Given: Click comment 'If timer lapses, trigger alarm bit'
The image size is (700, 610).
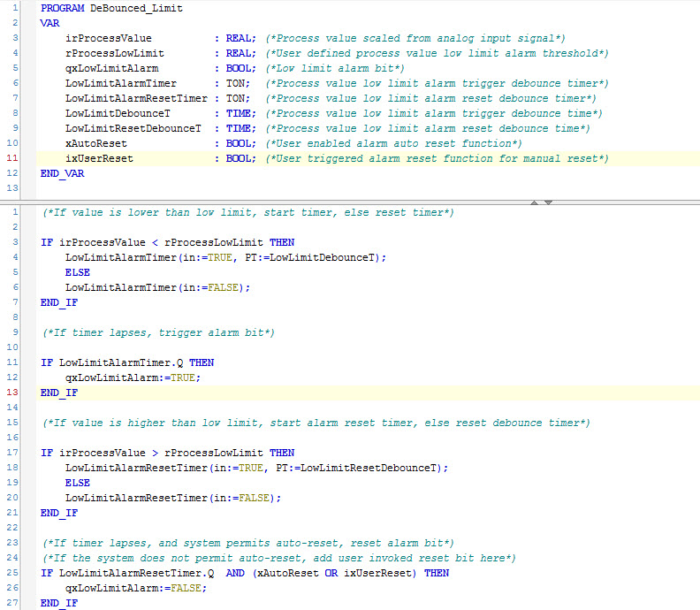Looking at the screenshot, I should click(x=158, y=332).
